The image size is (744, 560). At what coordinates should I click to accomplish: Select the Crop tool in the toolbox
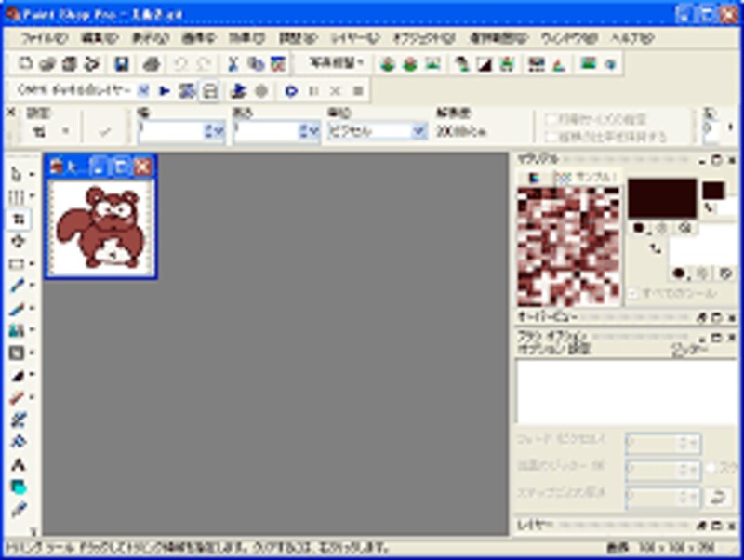click(19, 219)
